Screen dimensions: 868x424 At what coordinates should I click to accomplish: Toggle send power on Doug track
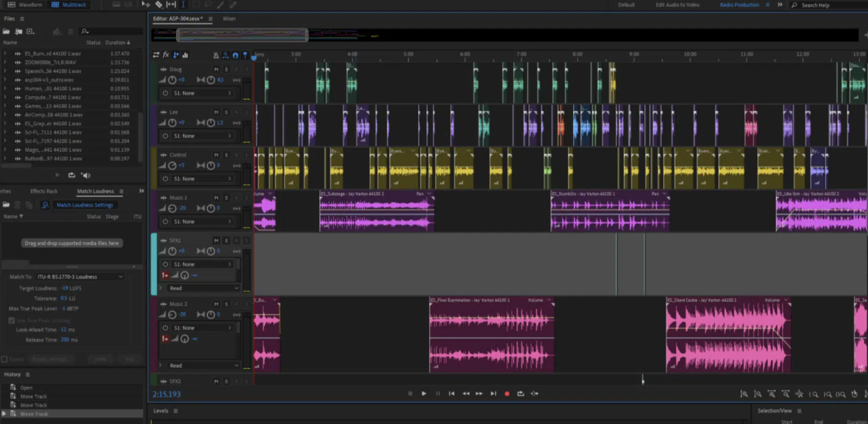(165, 93)
